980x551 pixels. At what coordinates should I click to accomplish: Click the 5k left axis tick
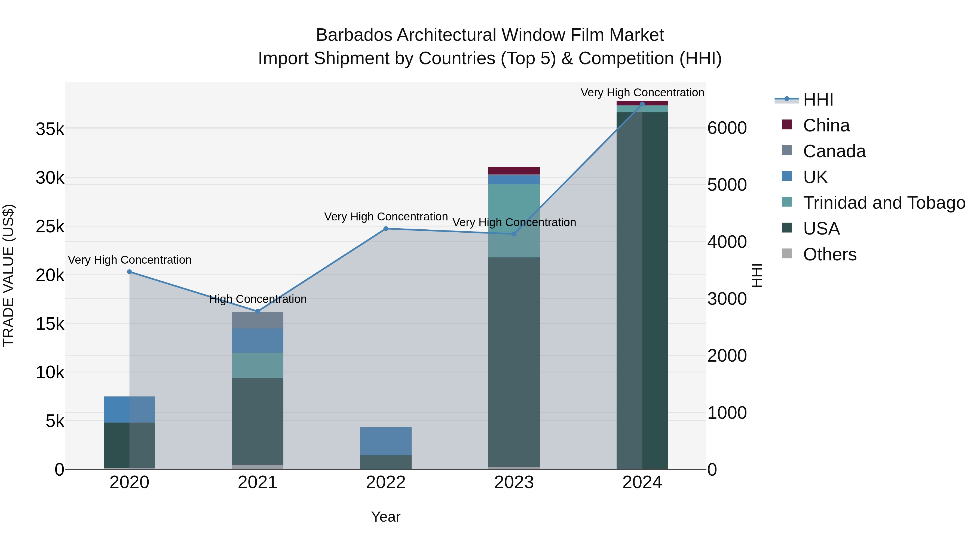point(55,421)
